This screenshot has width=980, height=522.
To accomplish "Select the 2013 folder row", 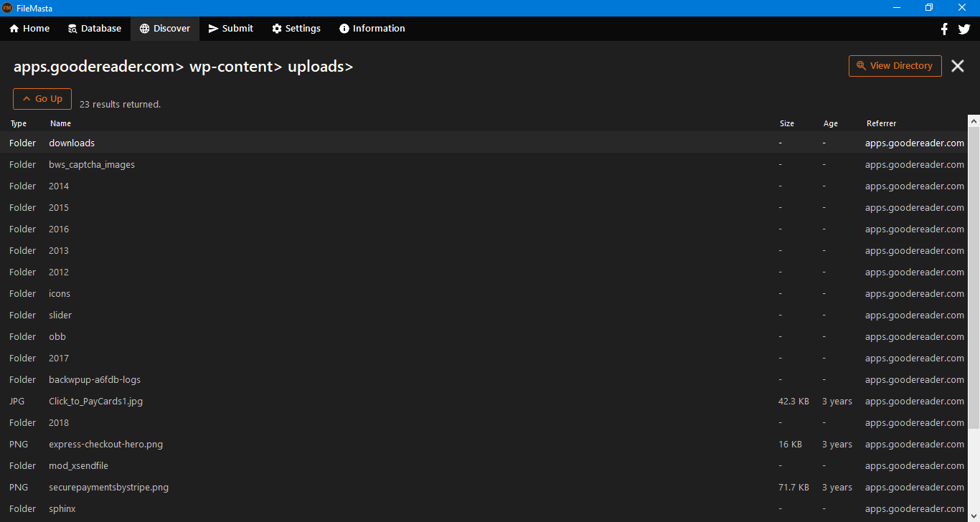I will click(484, 250).
